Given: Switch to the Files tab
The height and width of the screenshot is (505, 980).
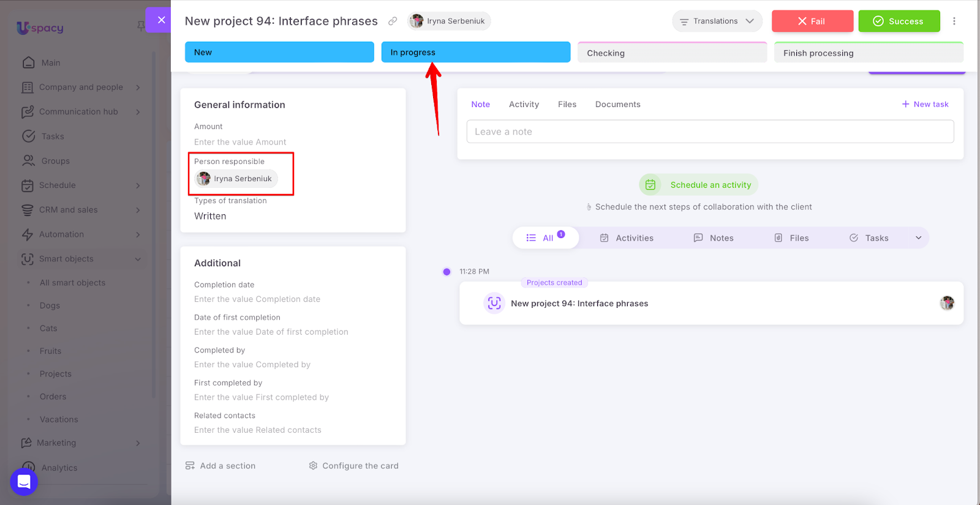Looking at the screenshot, I should point(567,105).
